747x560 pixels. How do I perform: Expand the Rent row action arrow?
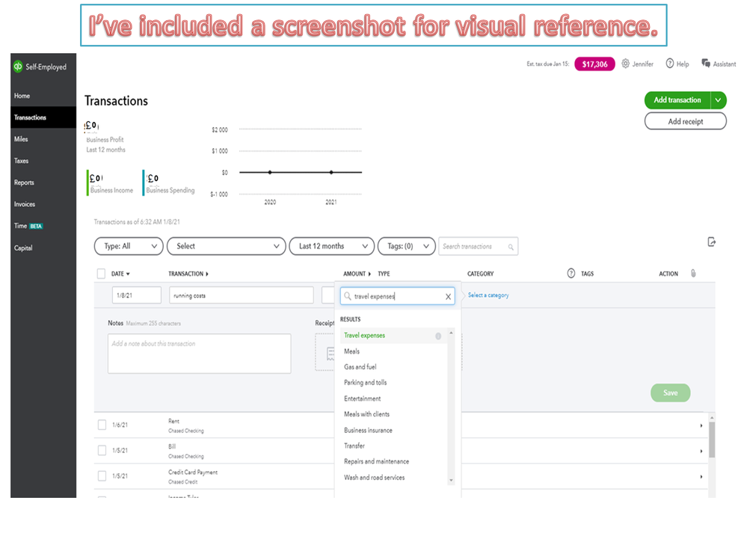point(701,425)
